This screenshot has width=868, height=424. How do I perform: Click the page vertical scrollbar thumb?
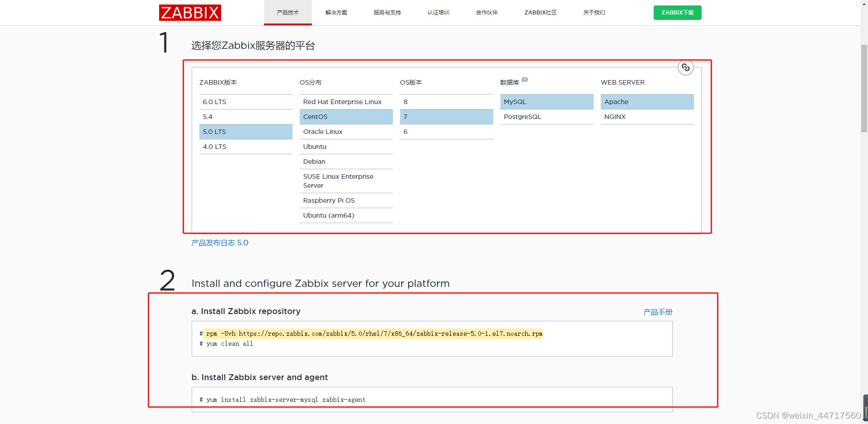tap(864, 88)
